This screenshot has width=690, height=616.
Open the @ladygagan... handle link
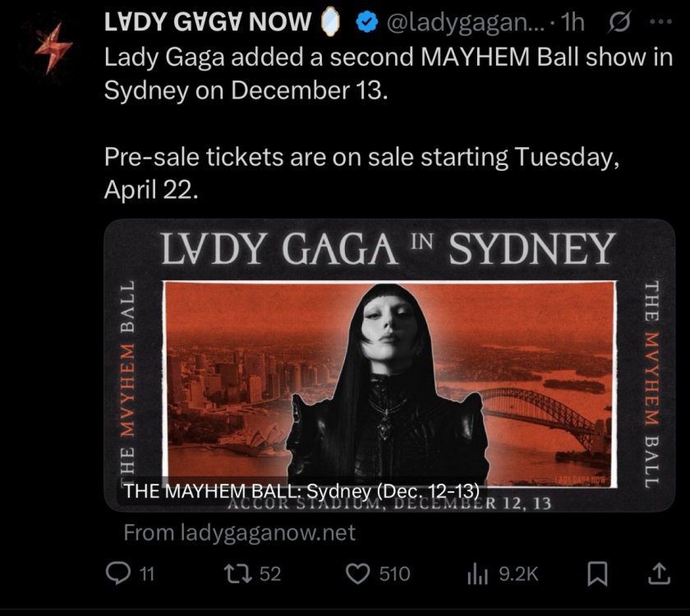tap(459, 22)
